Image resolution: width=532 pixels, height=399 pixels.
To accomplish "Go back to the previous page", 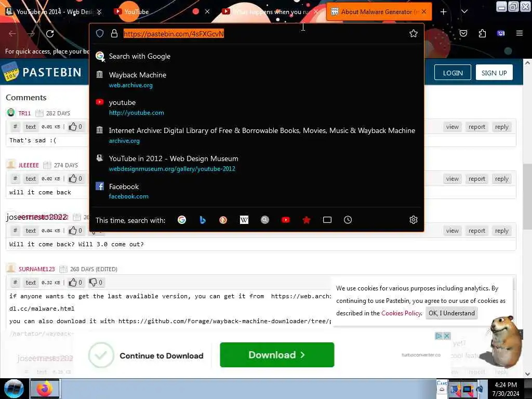I will 12,34.
